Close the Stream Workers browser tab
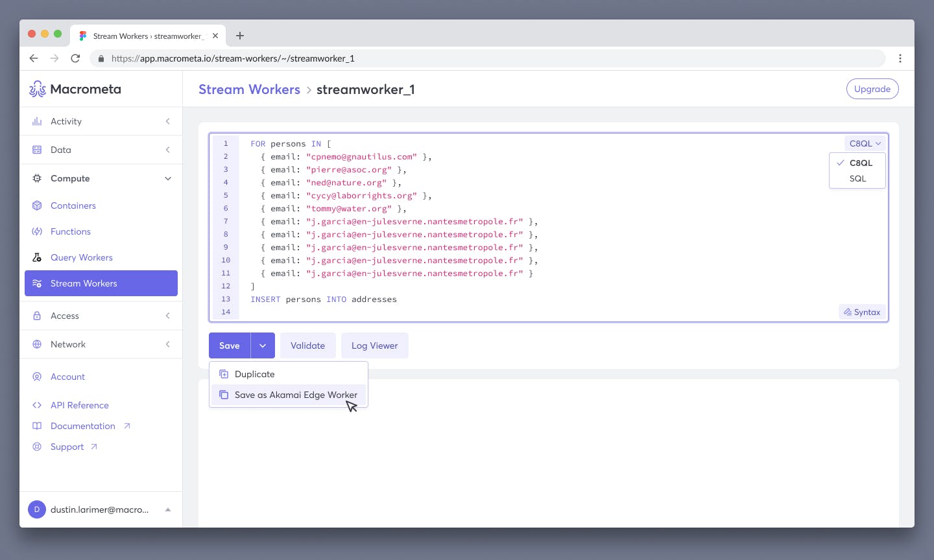The width and height of the screenshot is (934, 560). click(215, 36)
